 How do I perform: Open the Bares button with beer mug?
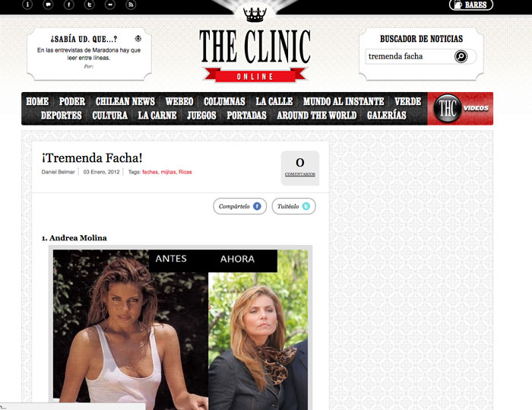click(471, 5)
